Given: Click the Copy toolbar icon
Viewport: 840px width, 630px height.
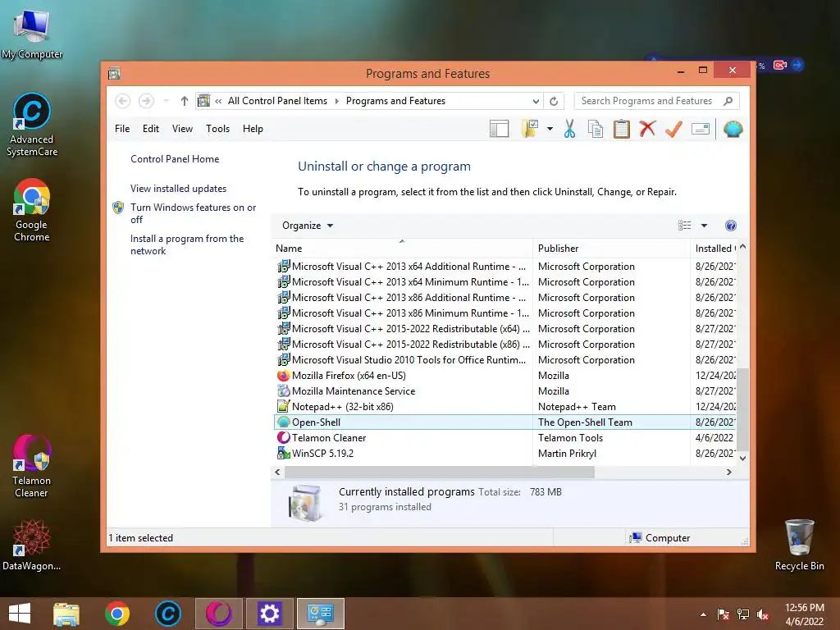Looking at the screenshot, I should [x=596, y=129].
